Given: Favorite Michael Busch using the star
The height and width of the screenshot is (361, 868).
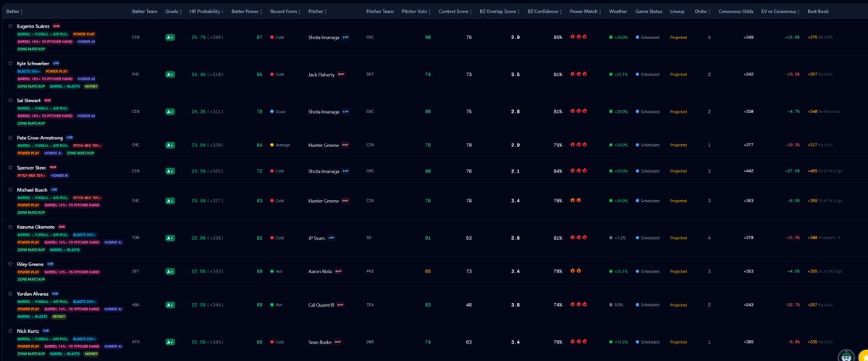Looking at the screenshot, I should 10,190.
